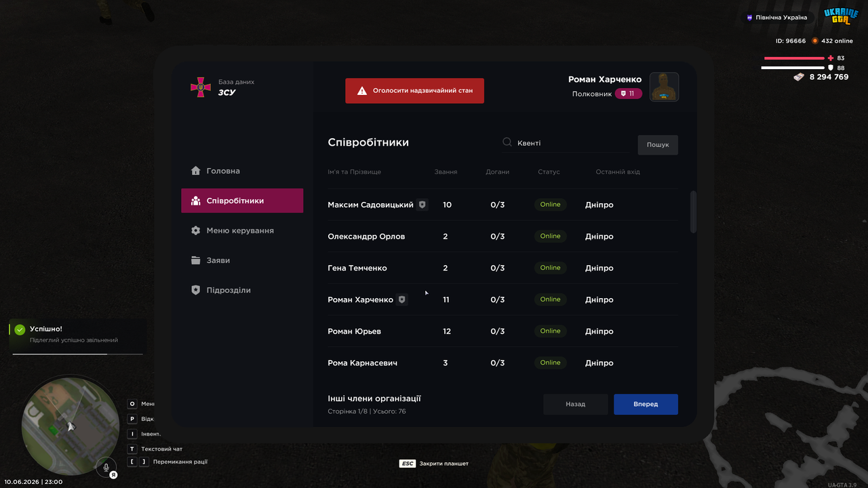
Task: Click the gear icon next to Меню керування
Action: (196, 230)
